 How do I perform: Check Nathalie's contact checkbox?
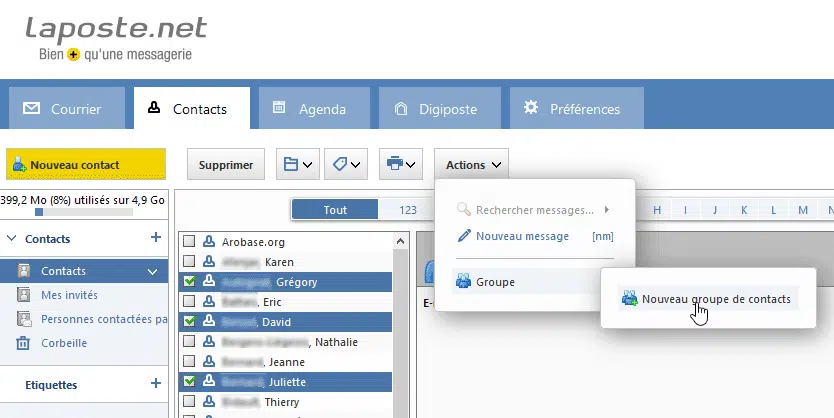tap(189, 341)
